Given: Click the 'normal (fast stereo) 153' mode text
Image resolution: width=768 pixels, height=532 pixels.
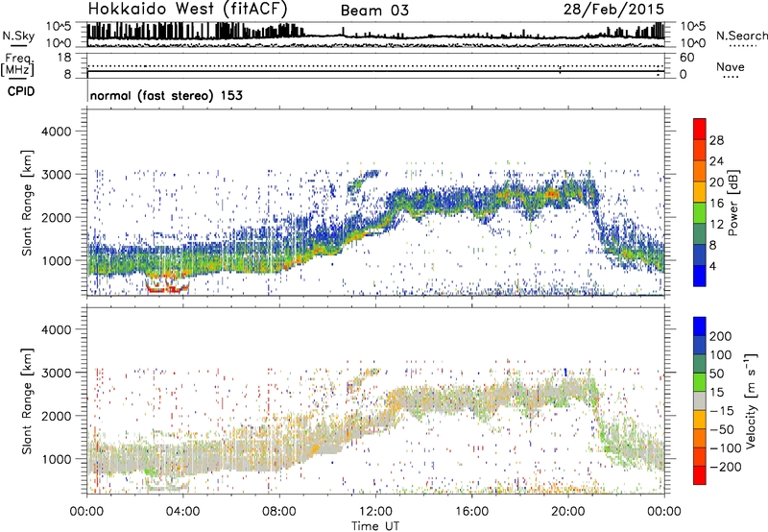Looking at the screenshot, I should (x=166, y=95).
